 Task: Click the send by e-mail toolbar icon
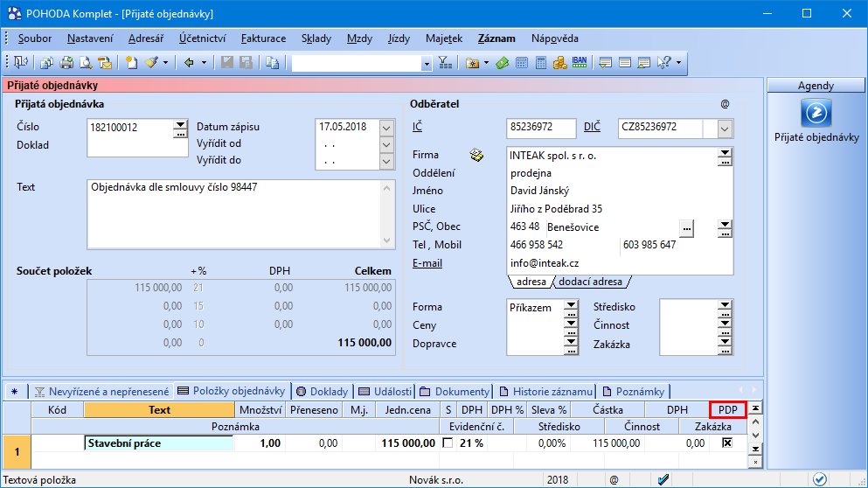click(x=105, y=63)
